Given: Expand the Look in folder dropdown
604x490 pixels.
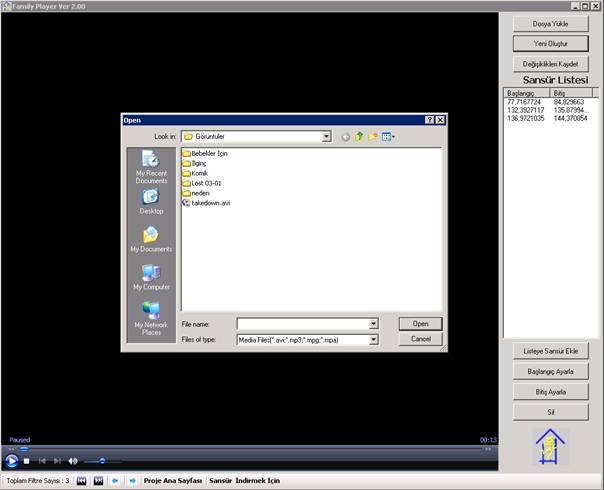Looking at the screenshot, I should [326, 136].
